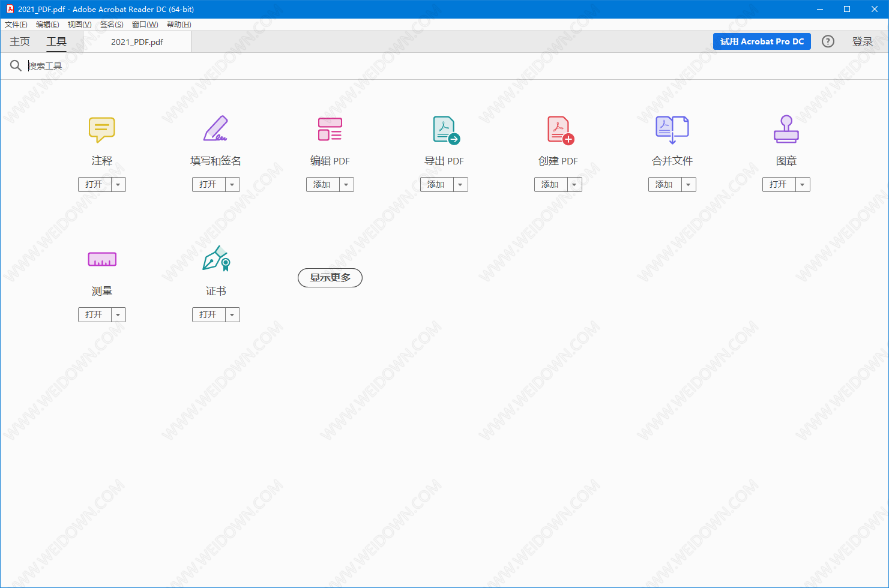Image resolution: width=889 pixels, height=588 pixels.
Task: Focus the 搜索工具 search field
Action: tap(456, 66)
